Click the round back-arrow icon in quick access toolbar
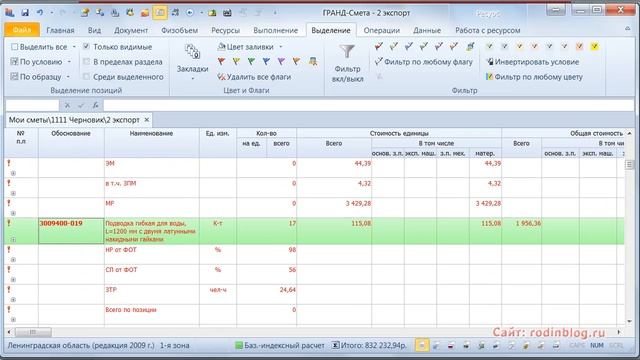 click(x=190, y=13)
